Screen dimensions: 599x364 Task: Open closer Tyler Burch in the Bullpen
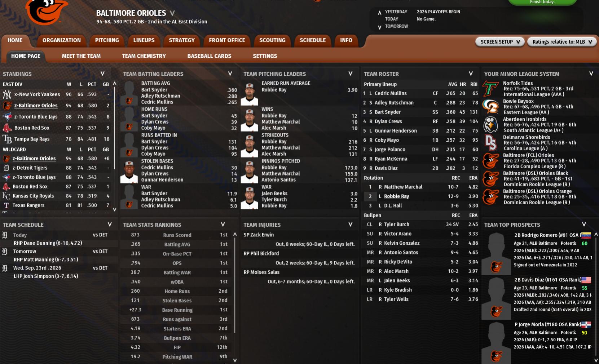(396, 225)
